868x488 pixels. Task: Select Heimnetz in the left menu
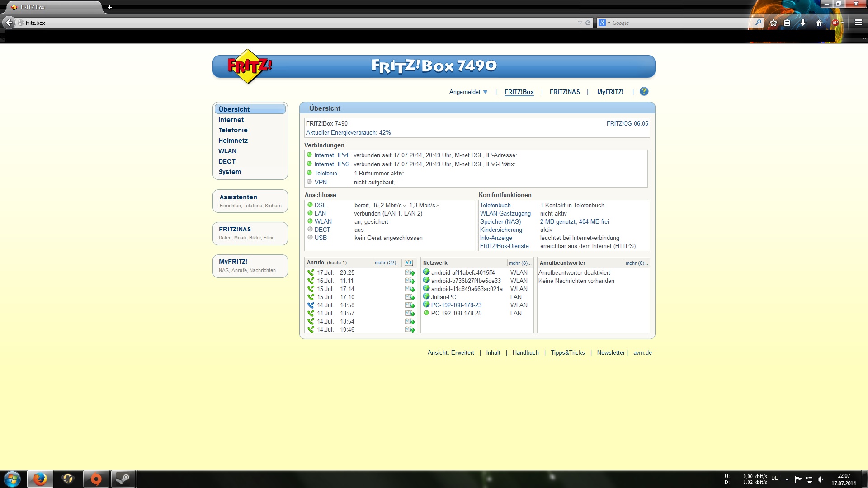point(233,141)
